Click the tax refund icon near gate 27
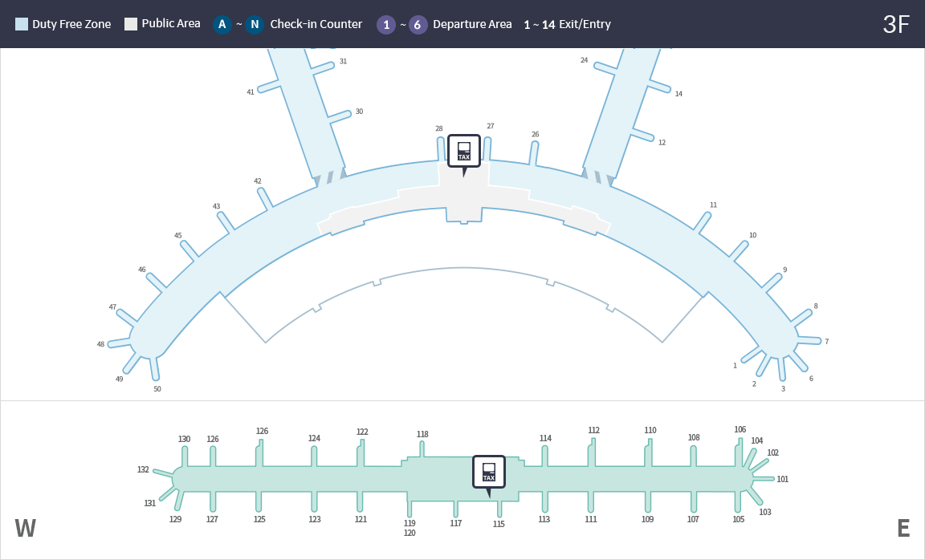This screenshot has height=560, width=925. pyautogui.click(x=463, y=151)
